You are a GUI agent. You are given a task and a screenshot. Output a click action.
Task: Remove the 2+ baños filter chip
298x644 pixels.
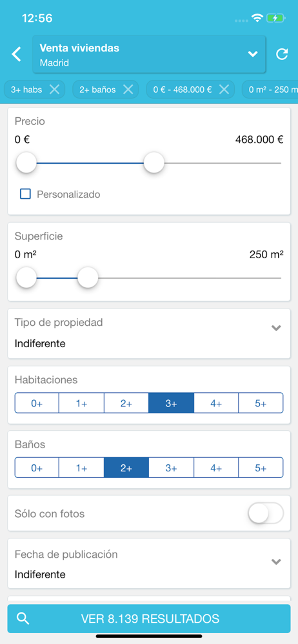(x=128, y=89)
